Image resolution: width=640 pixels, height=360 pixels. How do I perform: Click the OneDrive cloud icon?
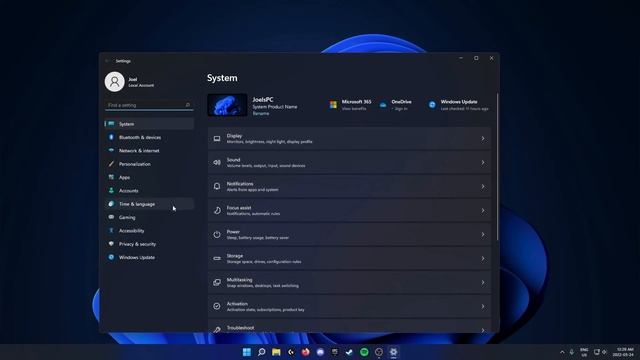pyautogui.click(x=383, y=105)
